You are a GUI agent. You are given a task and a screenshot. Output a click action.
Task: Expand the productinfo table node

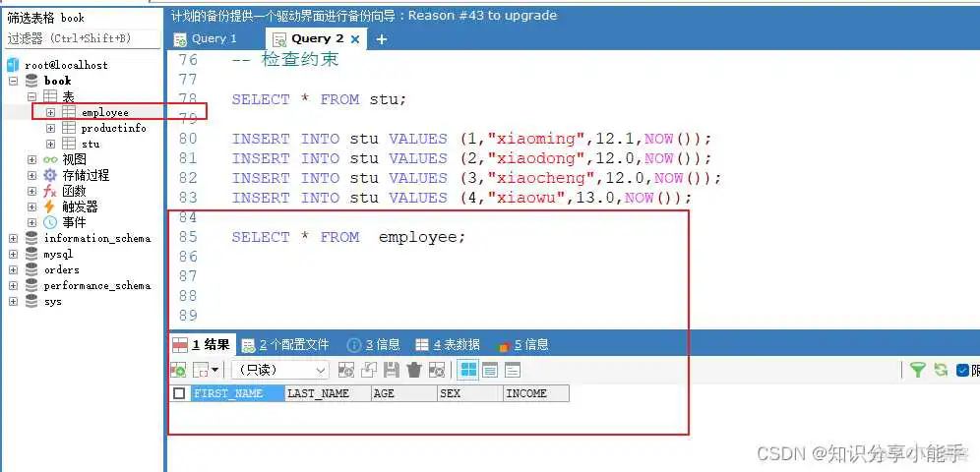(x=50, y=128)
